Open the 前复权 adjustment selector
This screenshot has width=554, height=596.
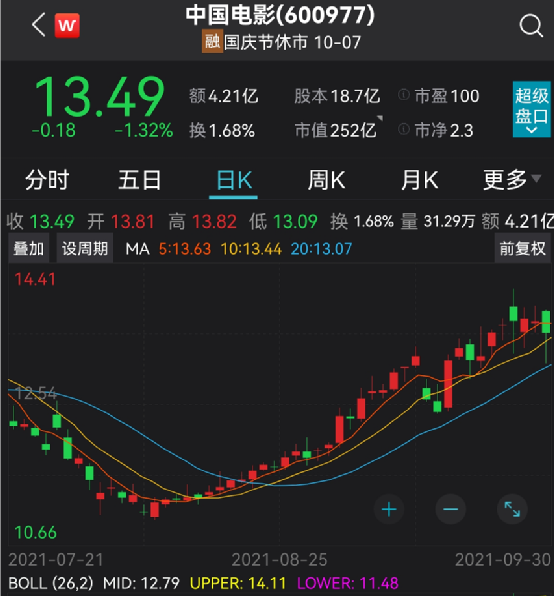(522, 249)
